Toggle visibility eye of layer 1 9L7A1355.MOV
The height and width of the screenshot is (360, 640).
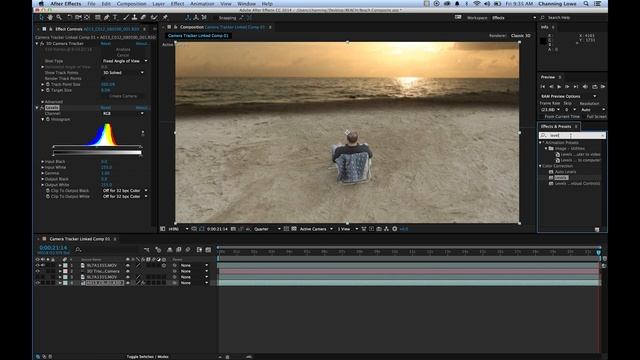[x=38, y=265]
